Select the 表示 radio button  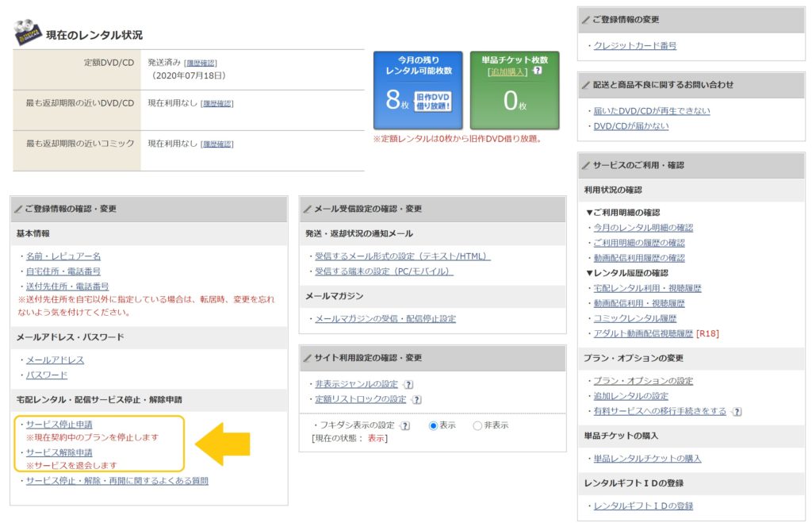433,425
